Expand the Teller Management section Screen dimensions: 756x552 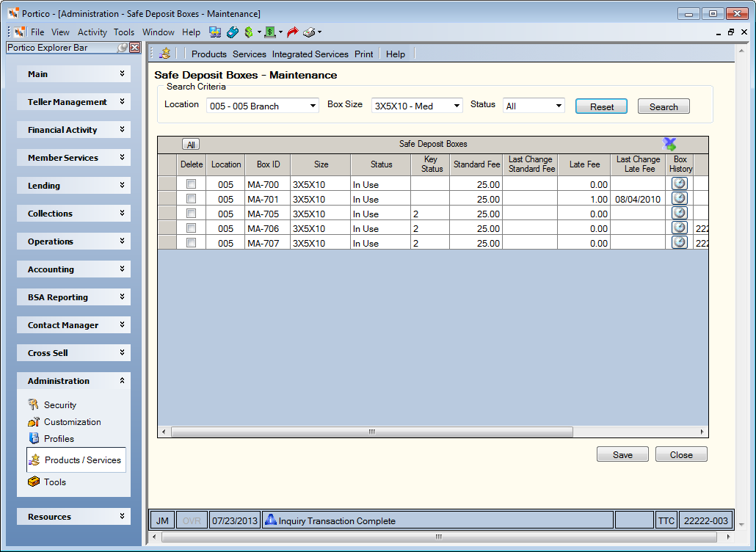tap(74, 102)
